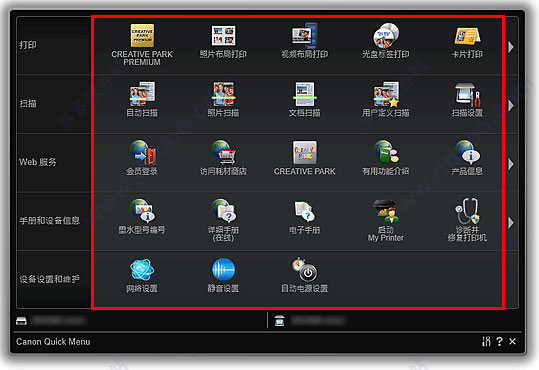Open 卡片打印 card print icon
This screenshot has width=539, height=370.
(467, 36)
